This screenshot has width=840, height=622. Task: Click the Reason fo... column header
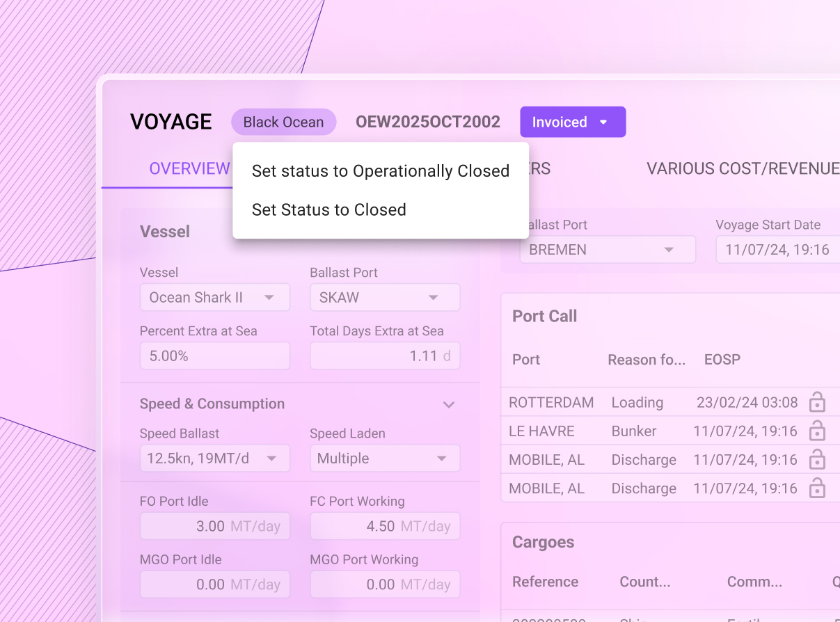coord(647,360)
